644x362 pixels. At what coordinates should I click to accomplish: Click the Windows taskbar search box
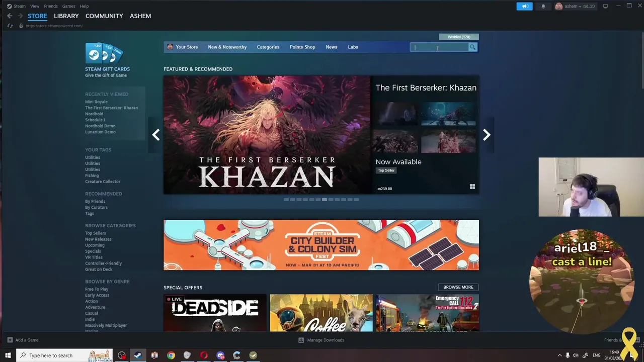(64, 355)
